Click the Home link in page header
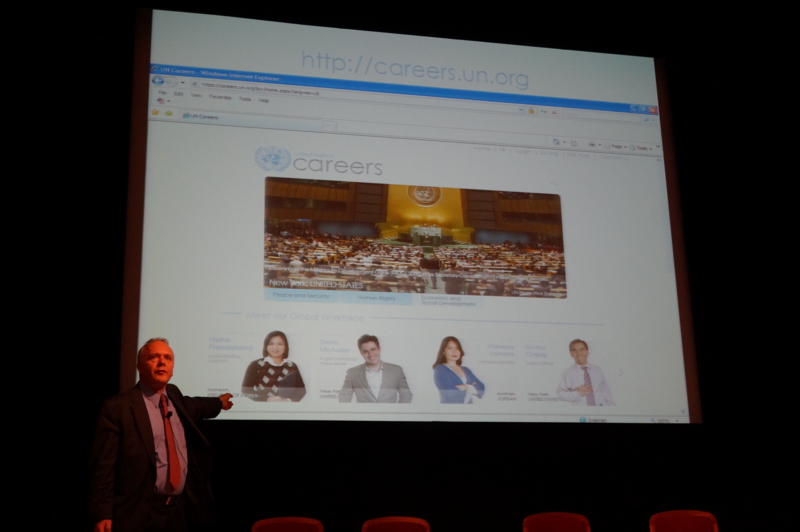 [x=482, y=148]
